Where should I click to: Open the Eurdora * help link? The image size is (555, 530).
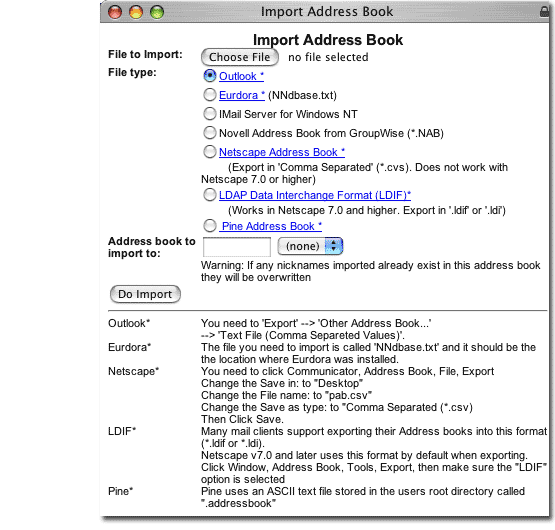[x=242, y=95]
